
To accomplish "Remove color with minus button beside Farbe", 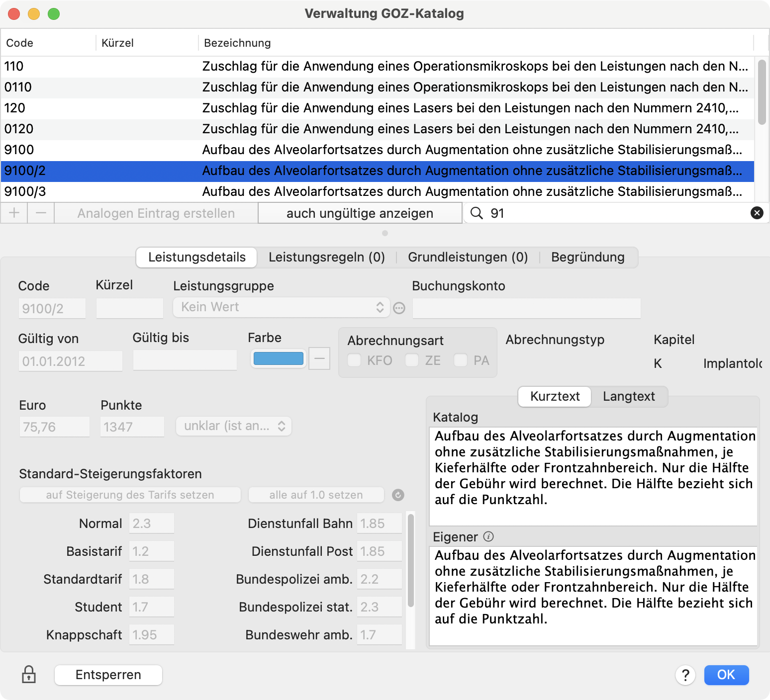I will tap(319, 358).
